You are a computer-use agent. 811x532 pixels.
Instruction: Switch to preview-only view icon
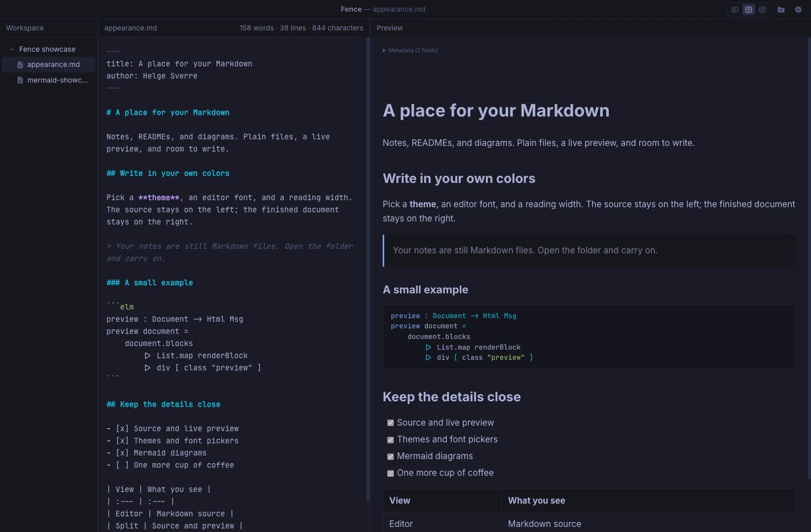click(x=762, y=10)
